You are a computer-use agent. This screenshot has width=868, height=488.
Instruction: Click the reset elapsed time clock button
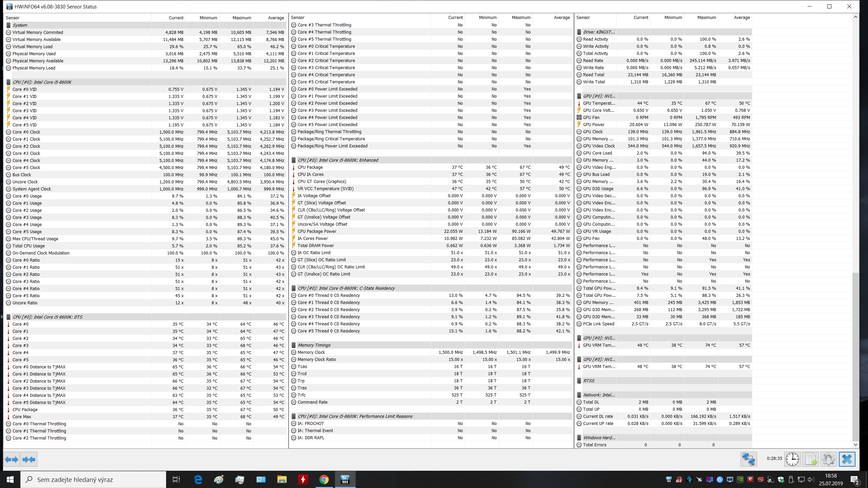point(792,460)
